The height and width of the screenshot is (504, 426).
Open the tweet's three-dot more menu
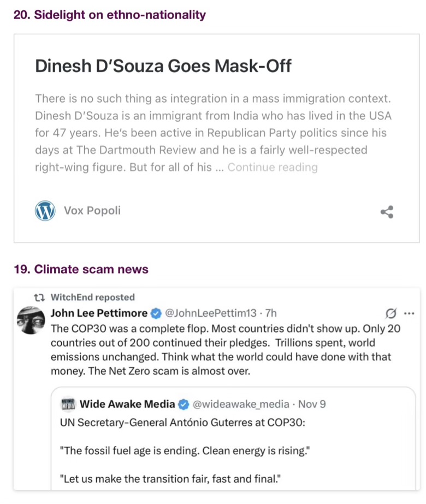409,313
